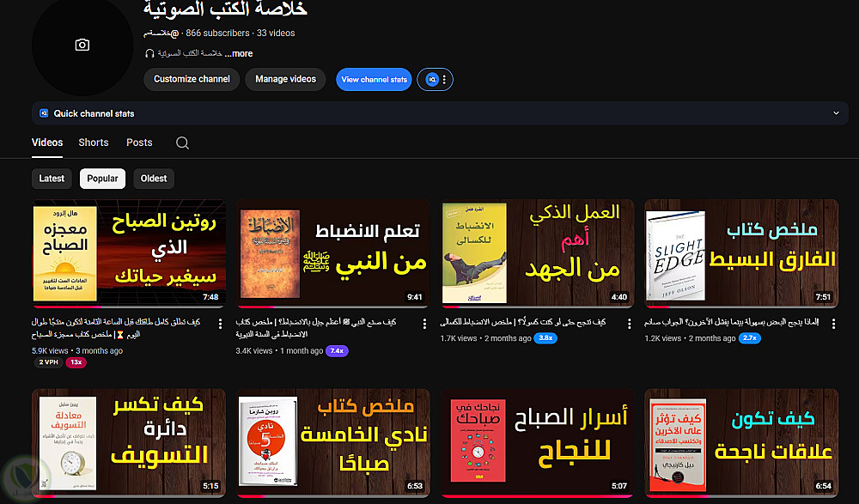This screenshot has width=859, height=504.
Task: Click title of 1.2K views video
Action: 732,322
